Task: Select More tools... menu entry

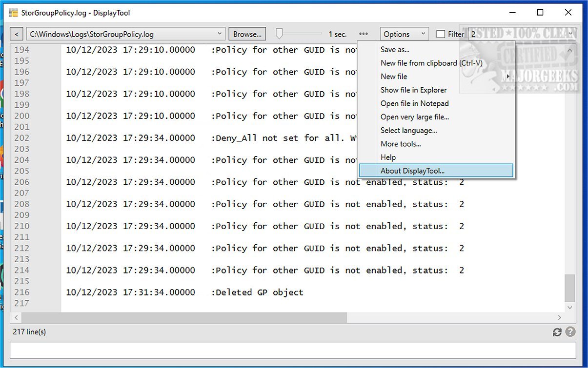Action: pyautogui.click(x=436, y=144)
